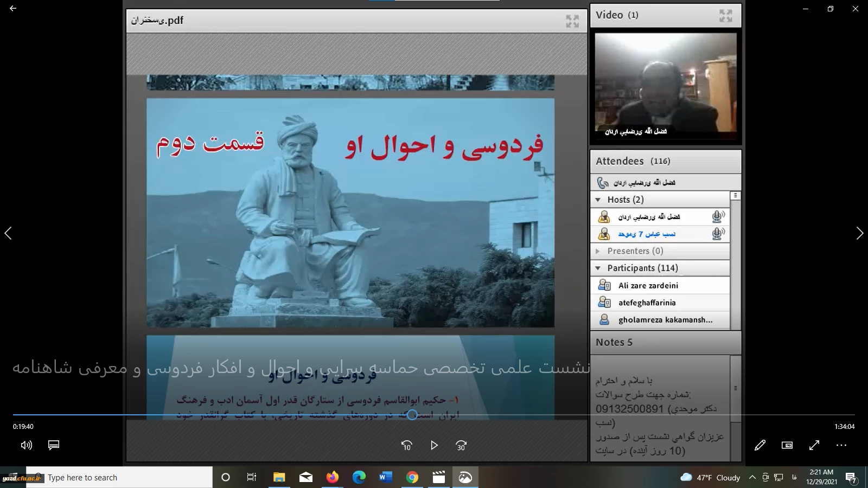This screenshot has height=488, width=868.
Task: Go to the next item arrow
Action: [x=859, y=233]
